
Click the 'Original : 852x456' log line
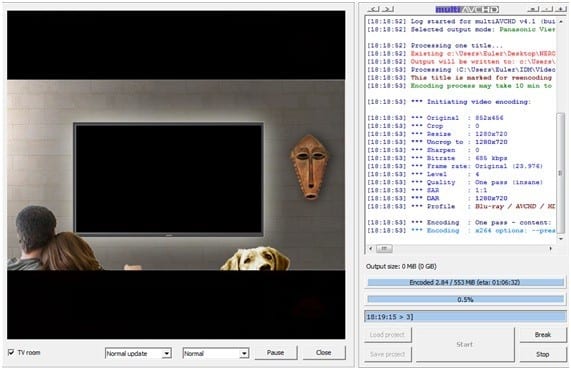click(436, 118)
